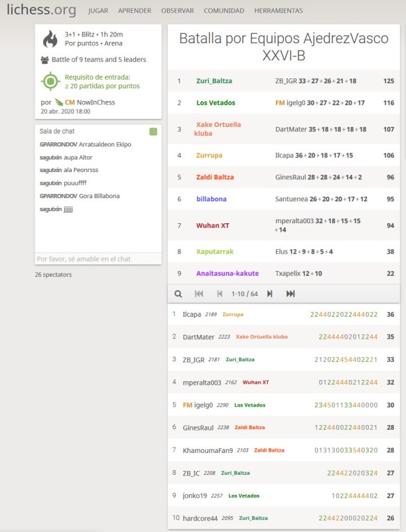406x532 pixels.
Task: Toggle the chat room green checkbox
Action: [x=153, y=132]
